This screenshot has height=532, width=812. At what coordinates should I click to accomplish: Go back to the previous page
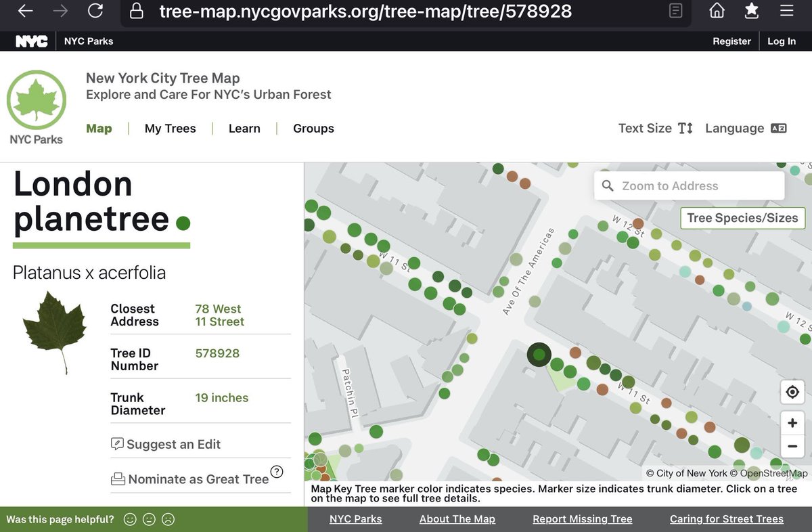pos(26,11)
